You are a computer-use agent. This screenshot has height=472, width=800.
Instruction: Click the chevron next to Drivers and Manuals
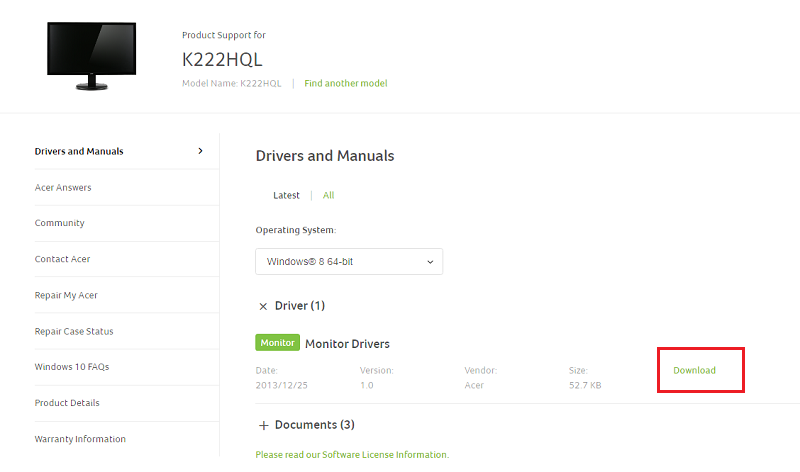point(201,151)
